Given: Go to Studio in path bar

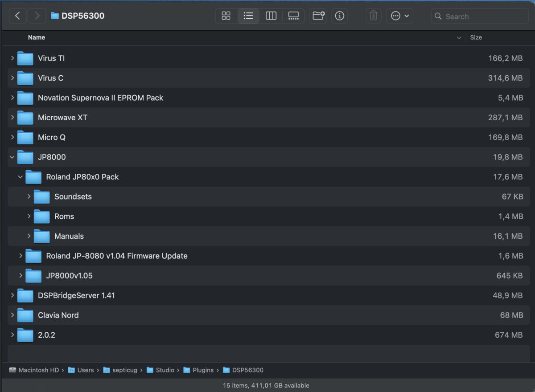Looking at the screenshot, I should (x=160, y=370).
